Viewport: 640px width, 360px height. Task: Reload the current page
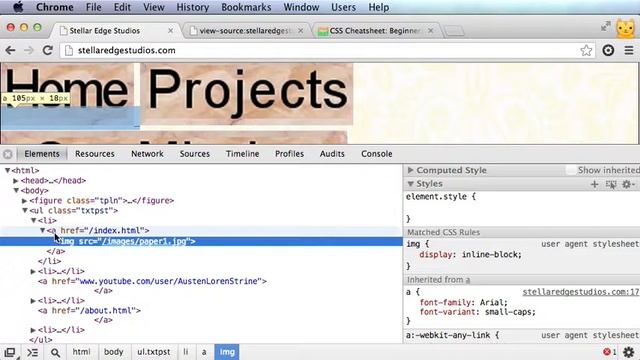pos(48,50)
